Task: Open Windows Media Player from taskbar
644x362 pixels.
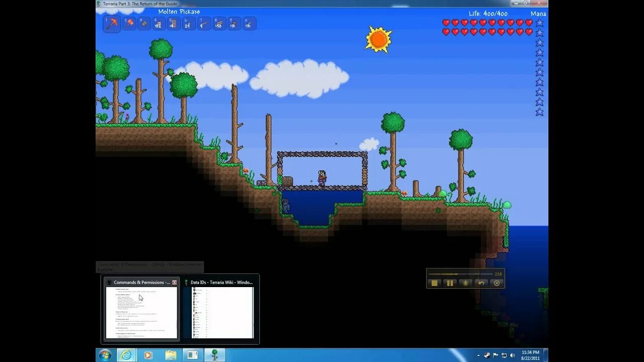Action: (x=148, y=355)
